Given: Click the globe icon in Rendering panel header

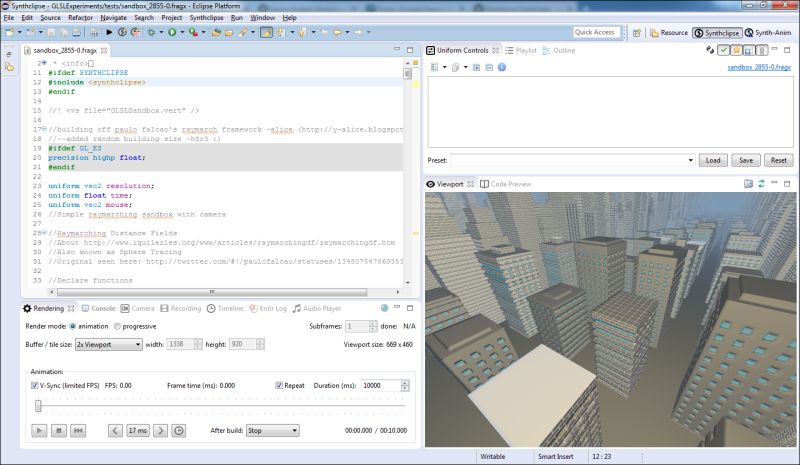Looking at the screenshot, I should [x=384, y=308].
